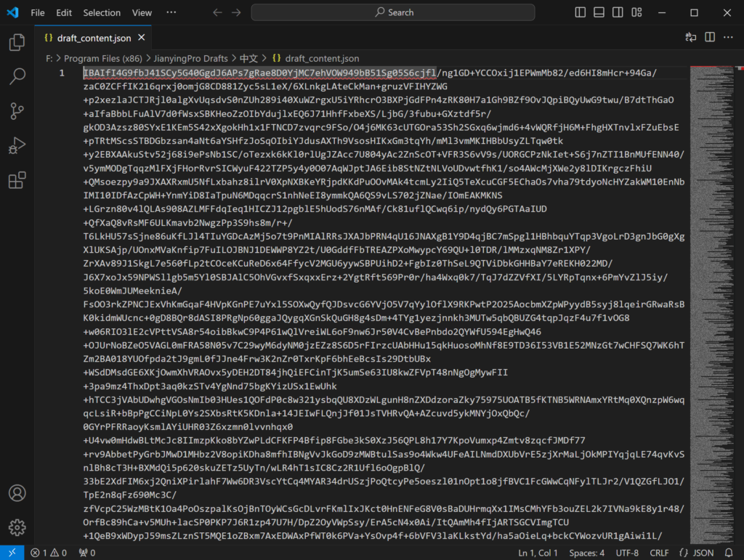Screen dimensions: 744x560
Task: Toggle the primary side bar layout icon
Action: pyautogui.click(x=581, y=12)
